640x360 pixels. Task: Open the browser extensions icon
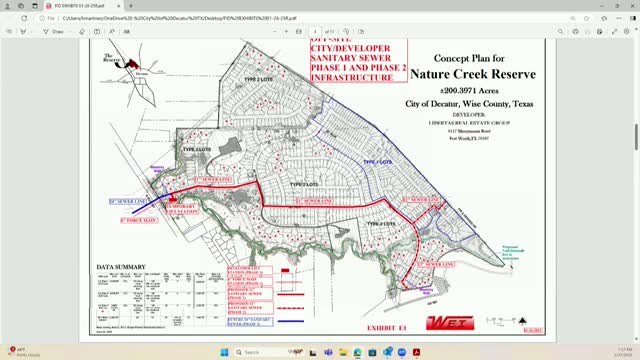click(x=604, y=18)
